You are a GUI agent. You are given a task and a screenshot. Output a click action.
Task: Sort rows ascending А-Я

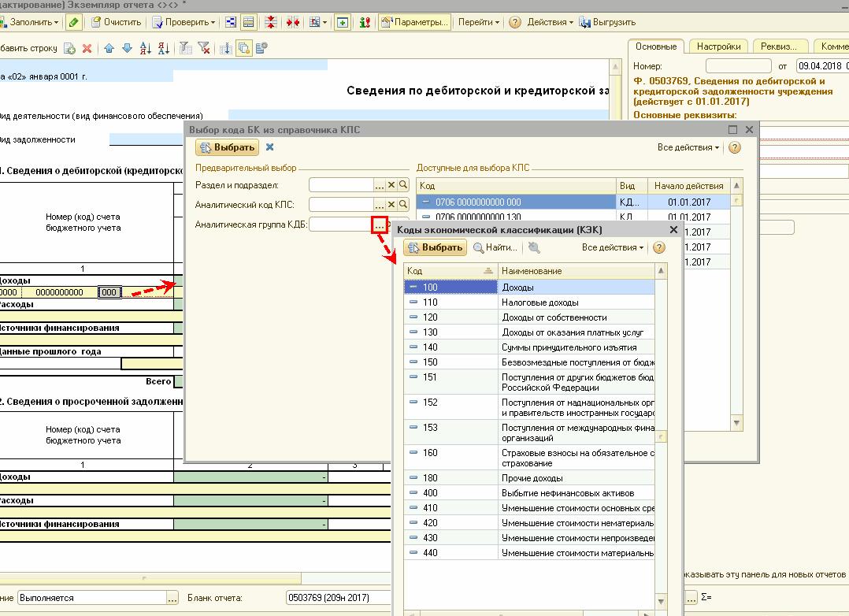tap(145, 48)
